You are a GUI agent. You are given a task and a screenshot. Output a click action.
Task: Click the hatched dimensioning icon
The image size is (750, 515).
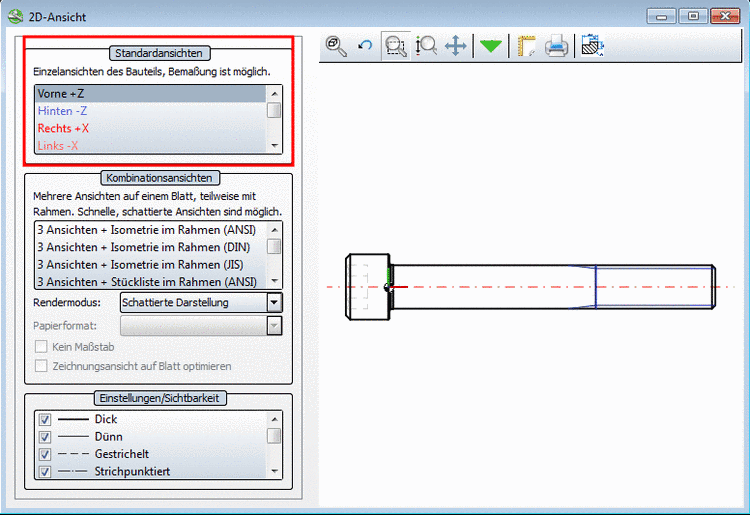click(592, 45)
